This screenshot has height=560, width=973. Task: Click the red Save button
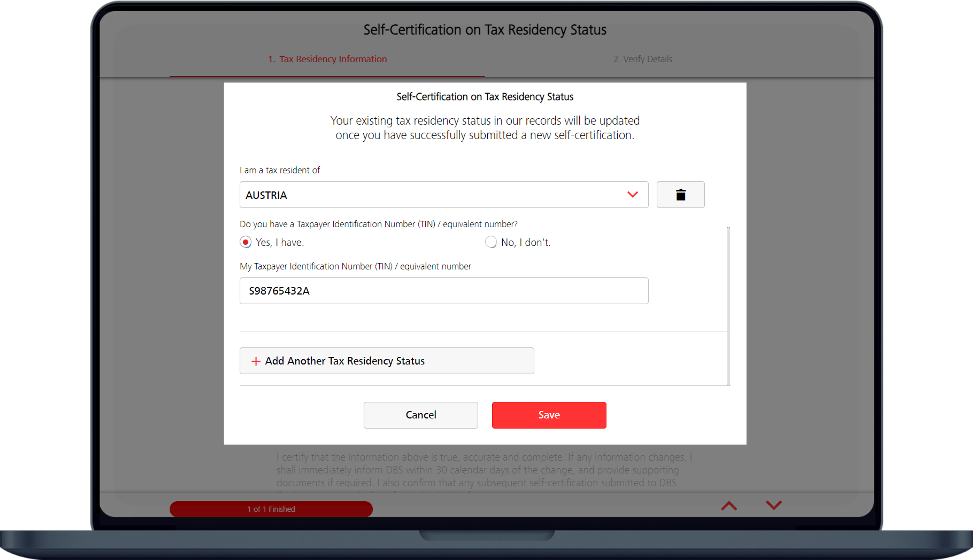pos(549,415)
